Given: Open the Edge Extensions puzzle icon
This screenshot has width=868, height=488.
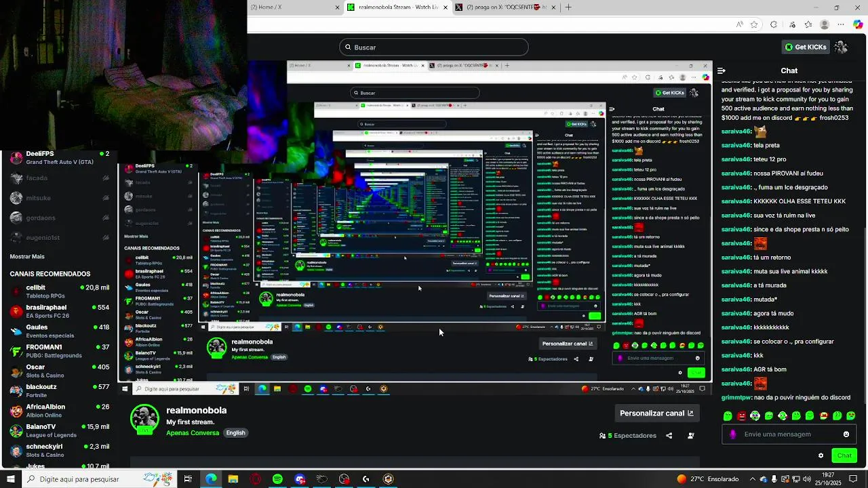Looking at the screenshot, I should pyautogui.click(x=774, y=24).
